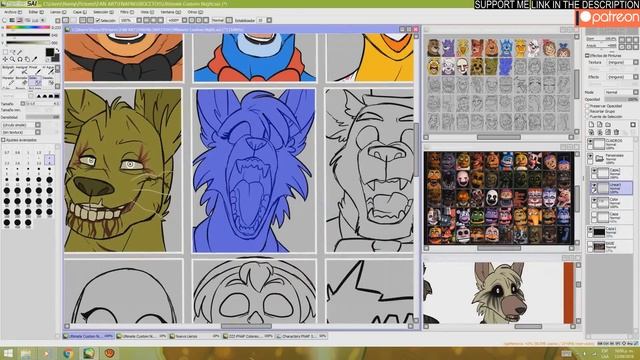
Task: Hide the Lineart1 layer
Action: pos(594,184)
